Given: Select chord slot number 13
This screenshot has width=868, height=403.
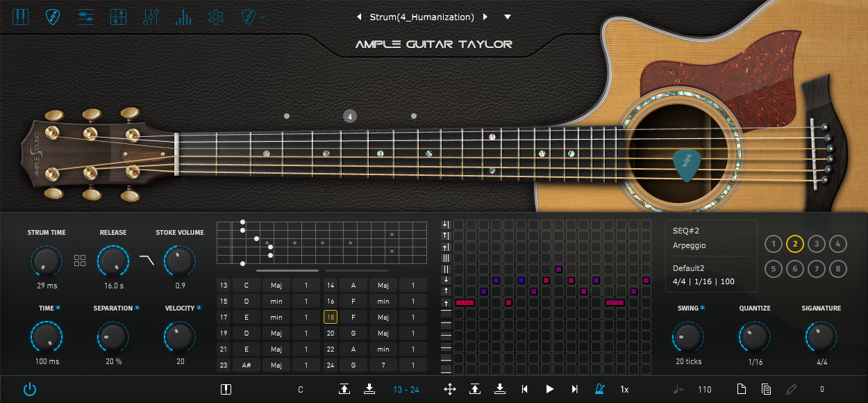Looking at the screenshot, I should pos(223,285).
